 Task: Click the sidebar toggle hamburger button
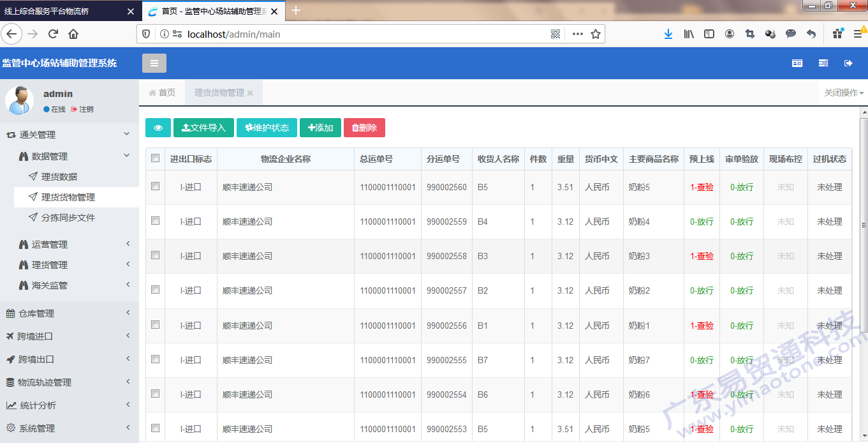[154, 63]
